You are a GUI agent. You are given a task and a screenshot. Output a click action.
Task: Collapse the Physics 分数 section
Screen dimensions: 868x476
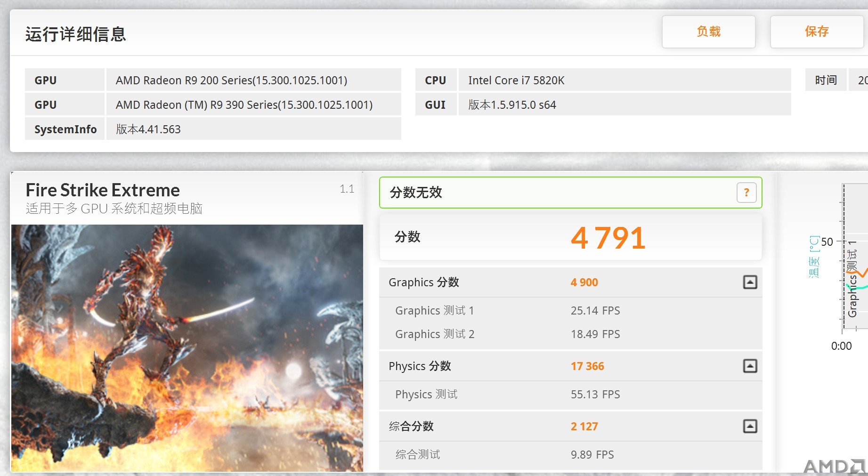coord(750,366)
